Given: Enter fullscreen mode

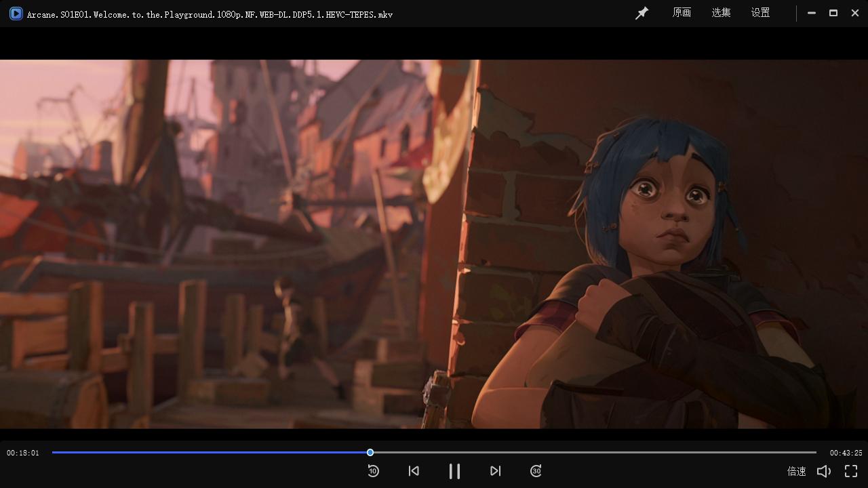Looking at the screenshot, I should click(851, 471).
